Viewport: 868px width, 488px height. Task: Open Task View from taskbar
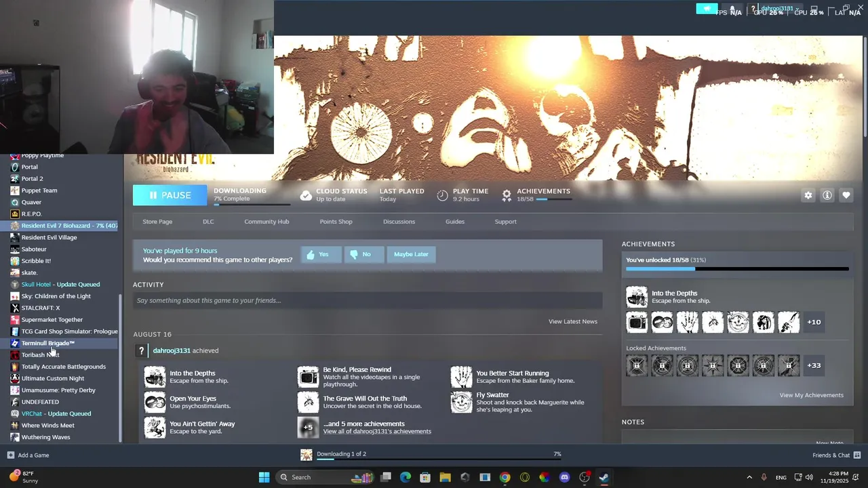pyautogui.click(x=386, y=477)
